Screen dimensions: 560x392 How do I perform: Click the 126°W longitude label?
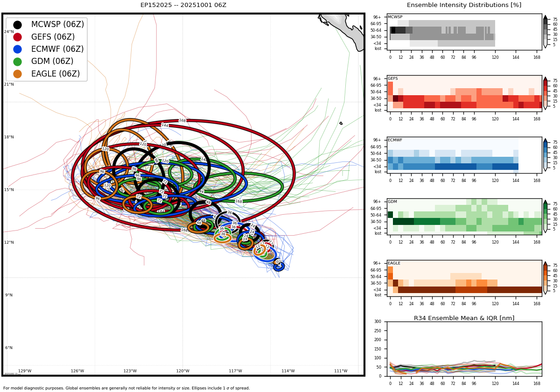coord(77,371)
